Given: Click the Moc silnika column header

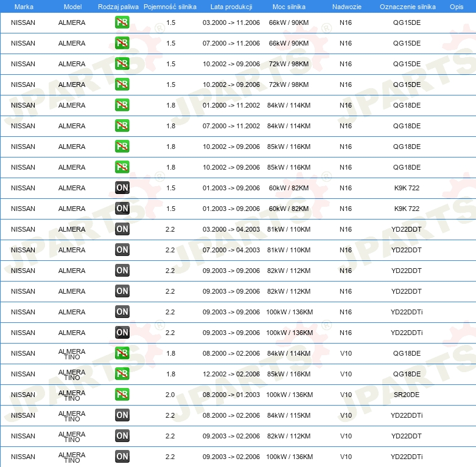Looking at the screenshot, I should point(289,7).
